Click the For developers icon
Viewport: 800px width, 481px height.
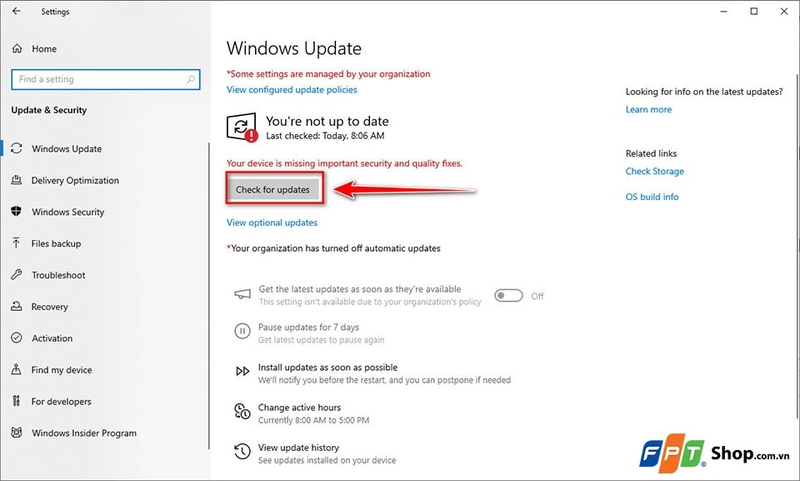16,401
